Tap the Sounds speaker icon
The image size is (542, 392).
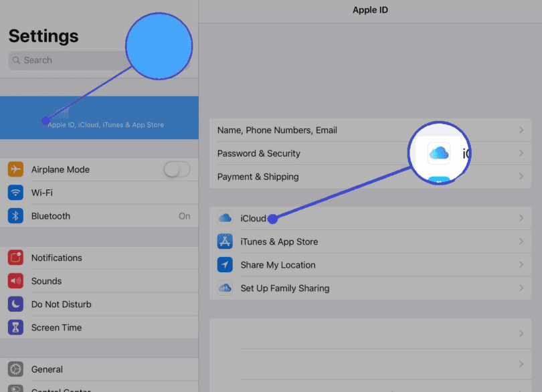(15, 281)
